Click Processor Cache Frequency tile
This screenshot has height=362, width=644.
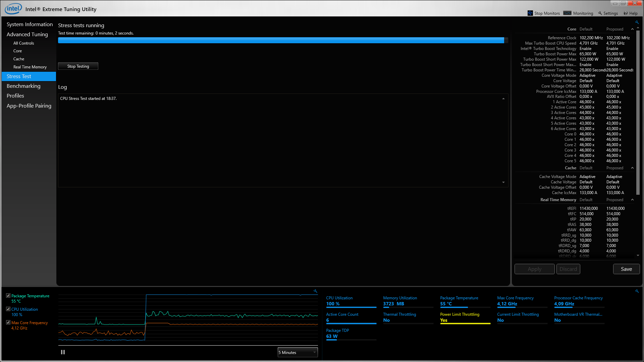pos(579,301)
